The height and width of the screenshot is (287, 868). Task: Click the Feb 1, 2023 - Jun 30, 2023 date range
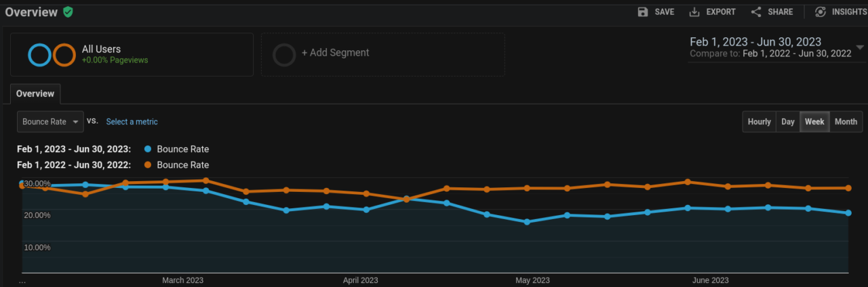pos(755,42)
